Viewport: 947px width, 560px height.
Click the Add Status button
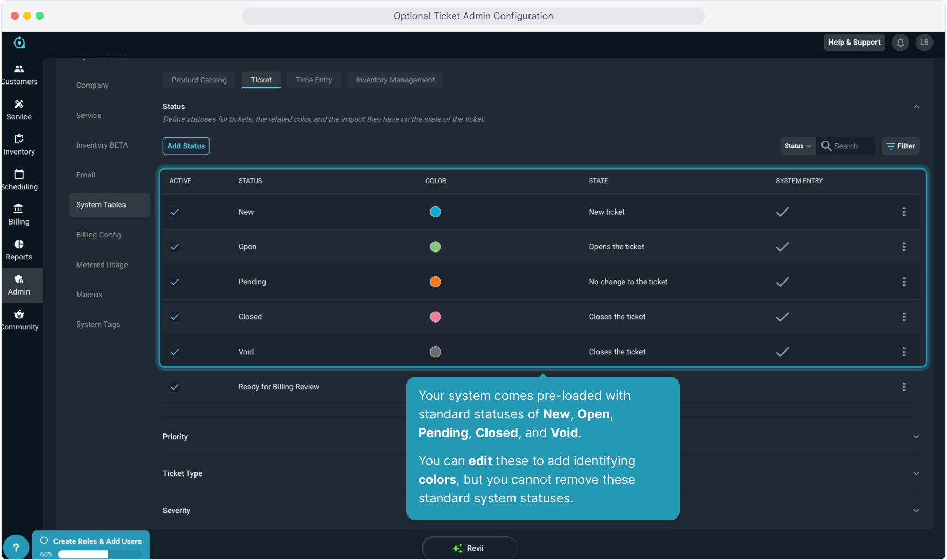pos(186,146)
